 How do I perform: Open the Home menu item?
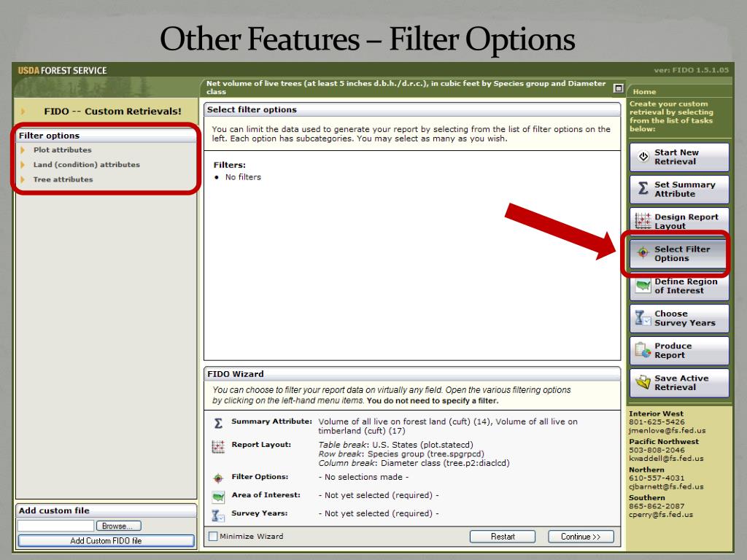click(644, 91)
